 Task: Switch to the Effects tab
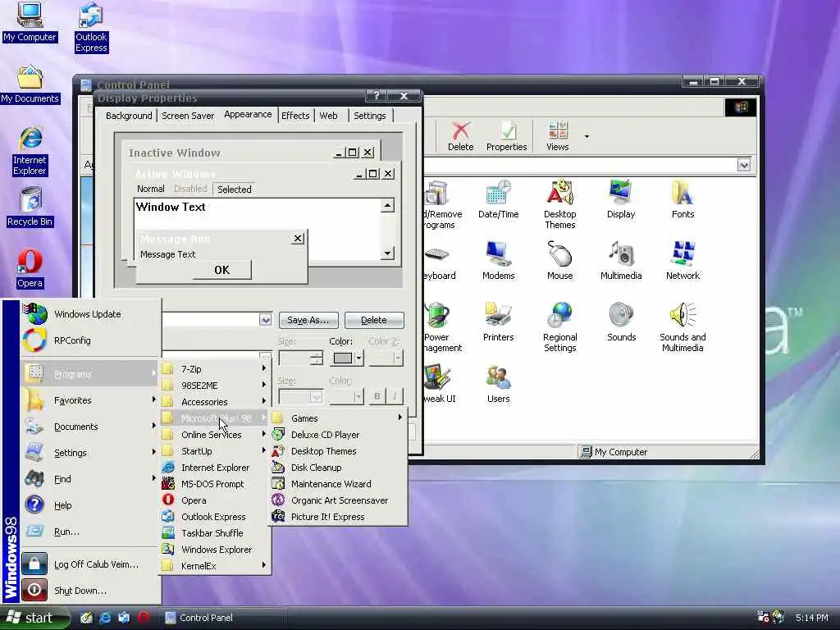point(295,116)
